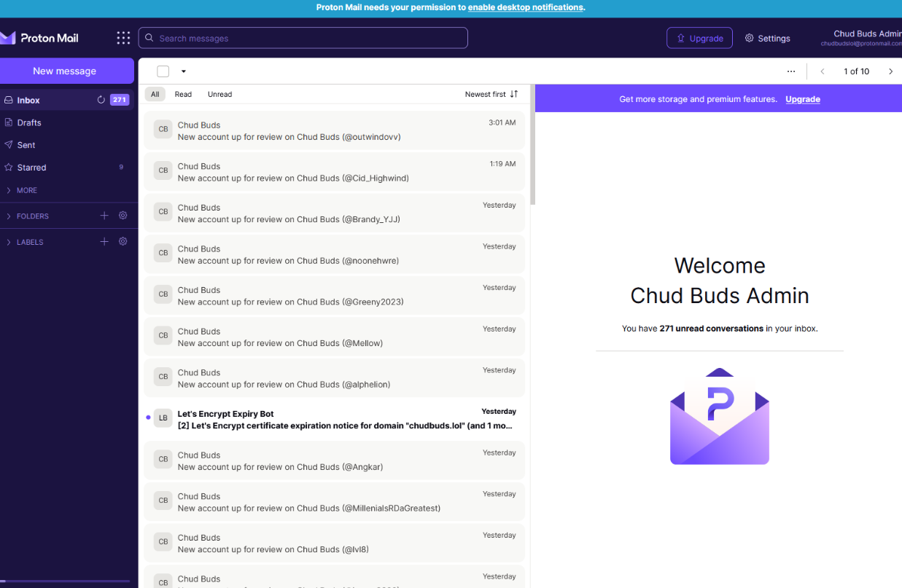This screenshot has width=902, height=588.
Task: Go to the previous page of messages
Action: pos(823,71)
